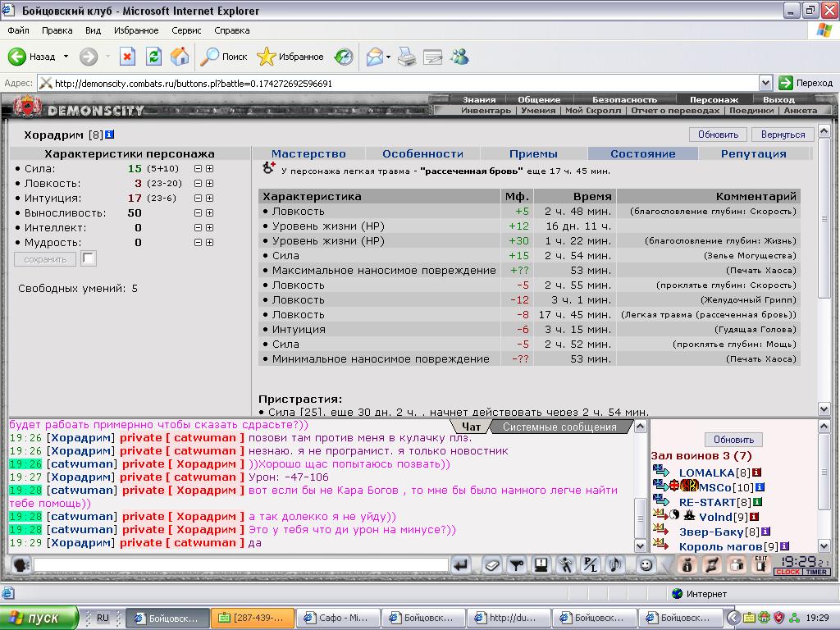This screenshot has height=630, width=840.
Task: Click IE Home toolbar button
Action: (x=180, y=57)
